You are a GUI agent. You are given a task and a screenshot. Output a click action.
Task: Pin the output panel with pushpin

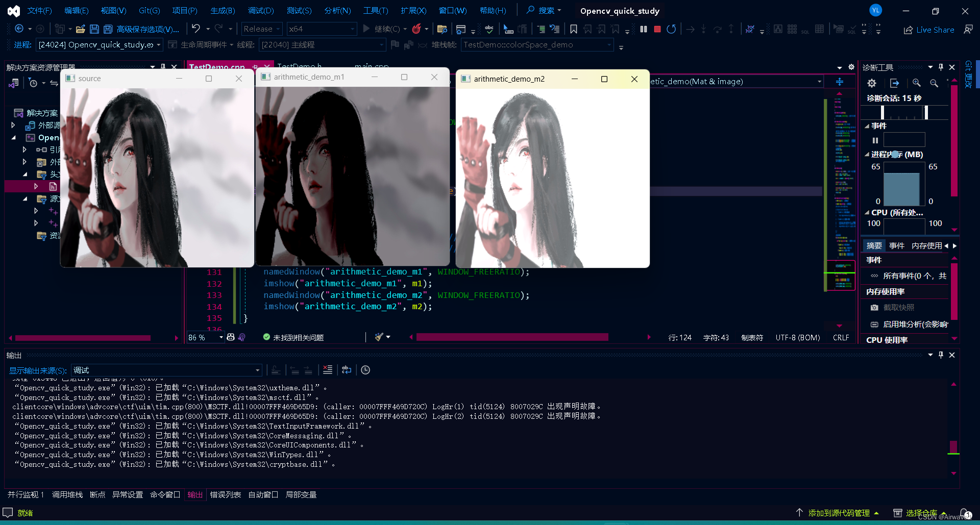click(x=941, y=355)
